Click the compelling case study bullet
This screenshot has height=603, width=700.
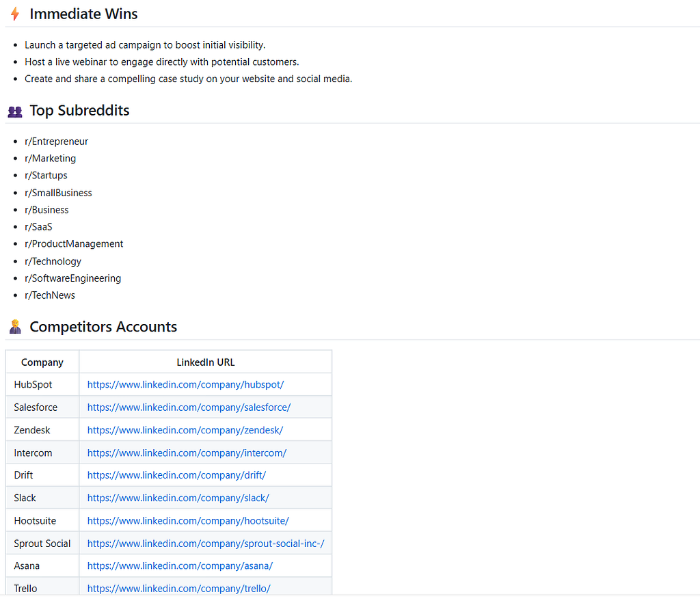click(189, 79)
